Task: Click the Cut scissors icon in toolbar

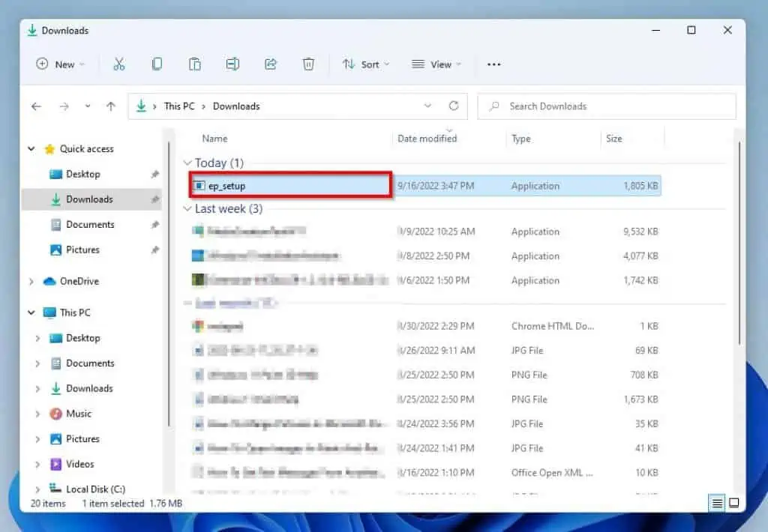Action: [118, 64]
